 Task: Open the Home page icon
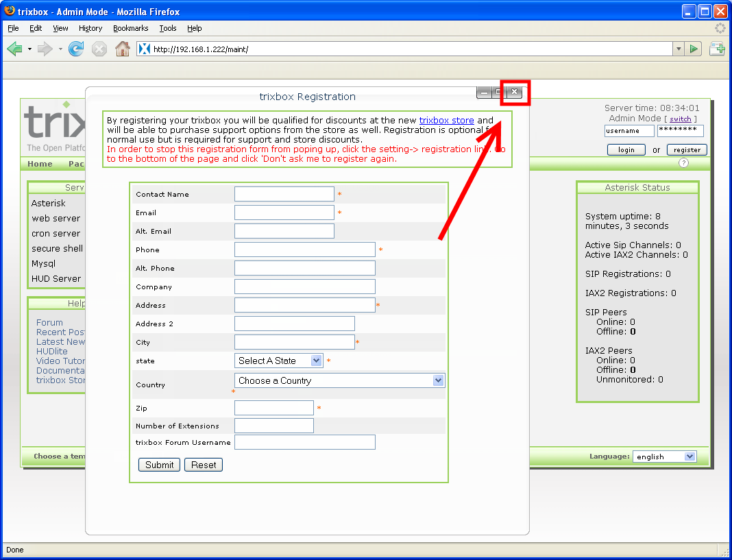point(122,49)
